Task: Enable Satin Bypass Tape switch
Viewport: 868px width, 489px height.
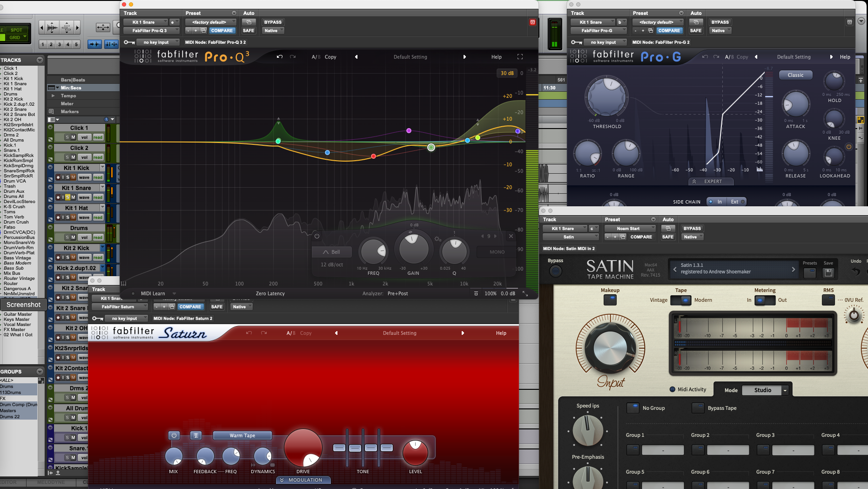Action: (x=698, y=408)
